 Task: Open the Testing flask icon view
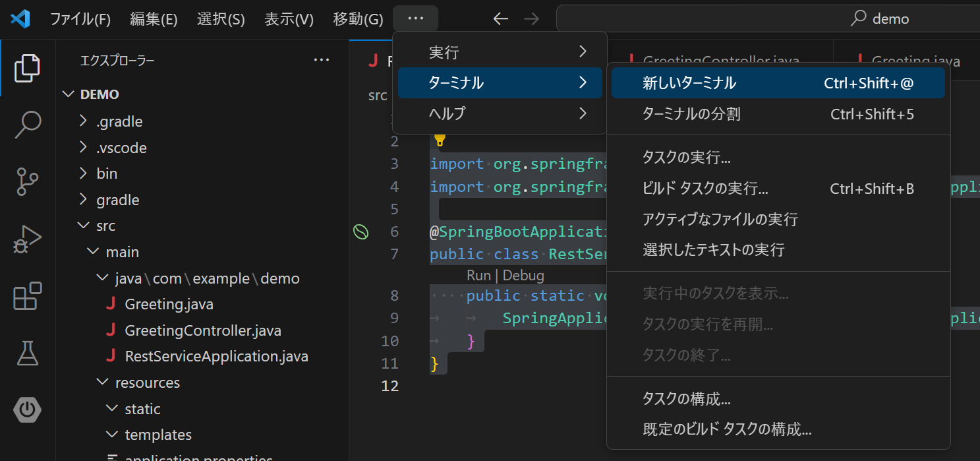27,353
